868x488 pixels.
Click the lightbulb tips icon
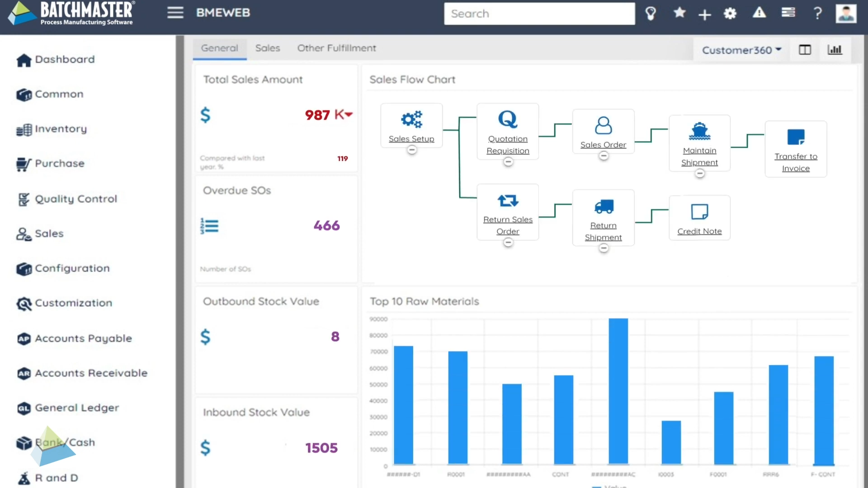point(651,14)
